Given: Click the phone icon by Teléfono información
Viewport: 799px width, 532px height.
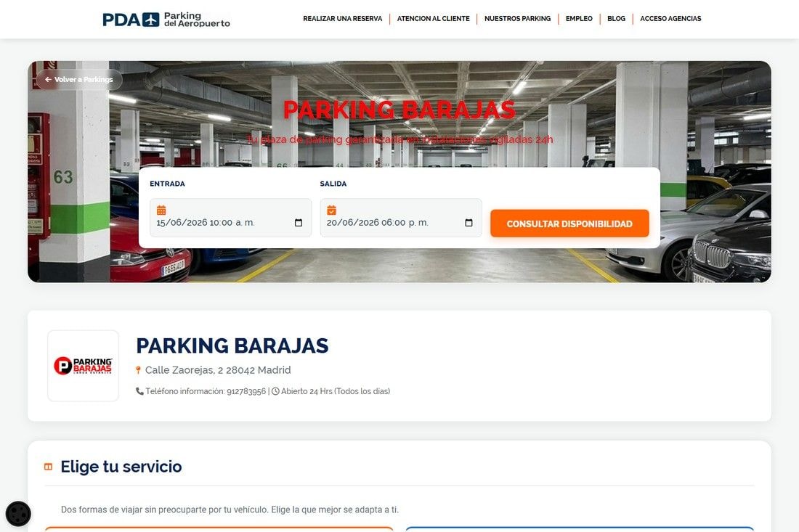Looking at the screenshot, I should [139, 391].
